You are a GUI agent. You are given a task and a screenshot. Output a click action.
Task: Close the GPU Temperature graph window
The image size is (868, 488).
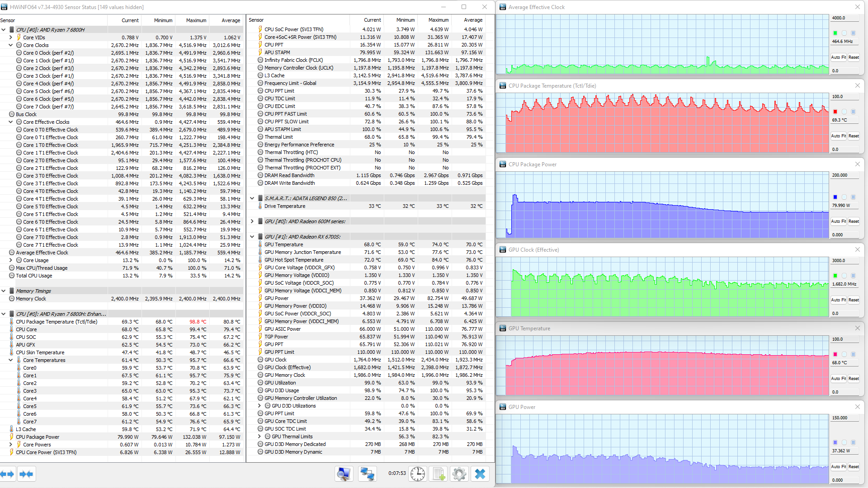click(x=857, y=328)
